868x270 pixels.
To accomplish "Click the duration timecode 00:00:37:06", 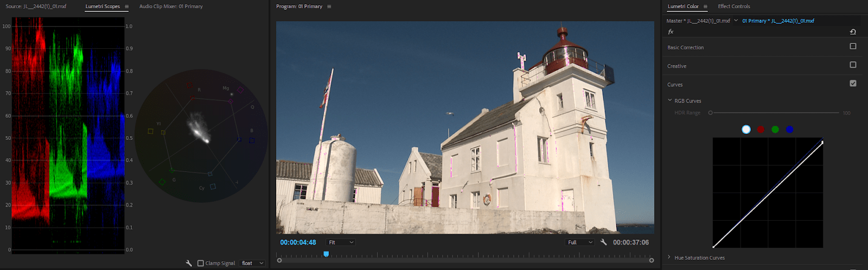I will pos(631,242).
